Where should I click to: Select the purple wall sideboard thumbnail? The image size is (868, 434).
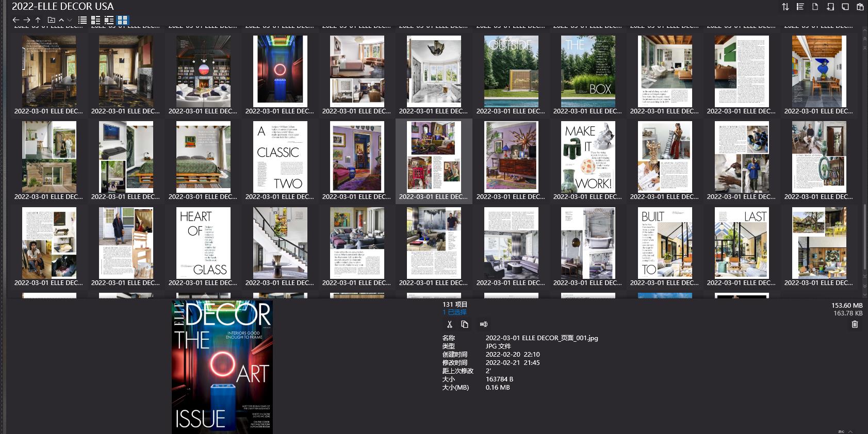[511, 157]
